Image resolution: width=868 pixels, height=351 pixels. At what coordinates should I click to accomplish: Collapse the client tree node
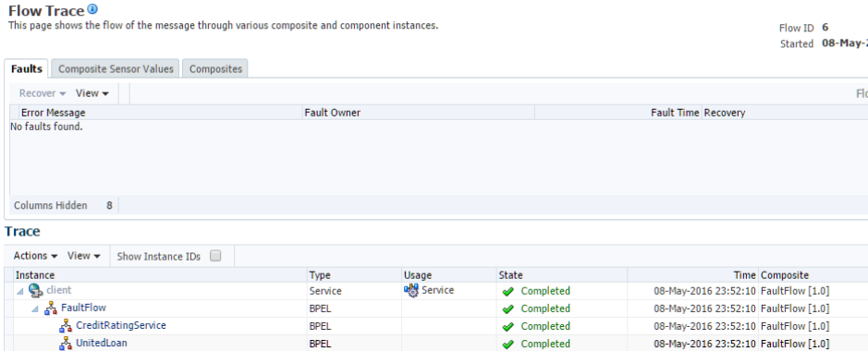pos(20,291)
